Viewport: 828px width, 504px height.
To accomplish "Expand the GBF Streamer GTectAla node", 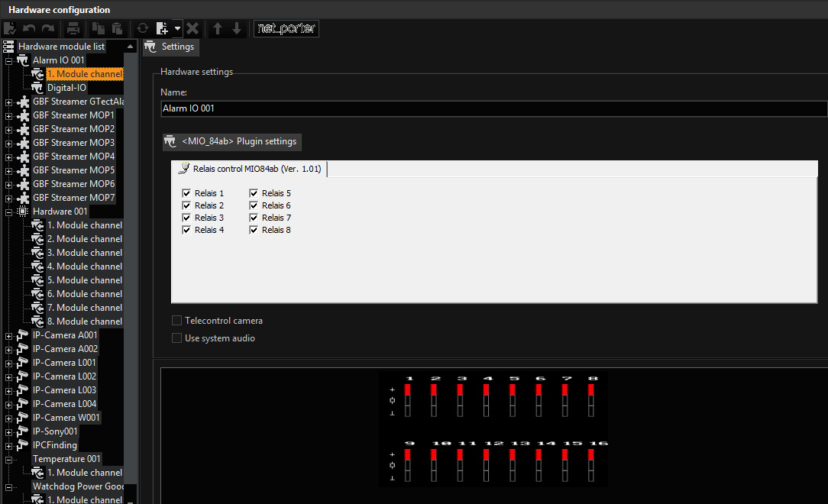I will click(8, 102).
